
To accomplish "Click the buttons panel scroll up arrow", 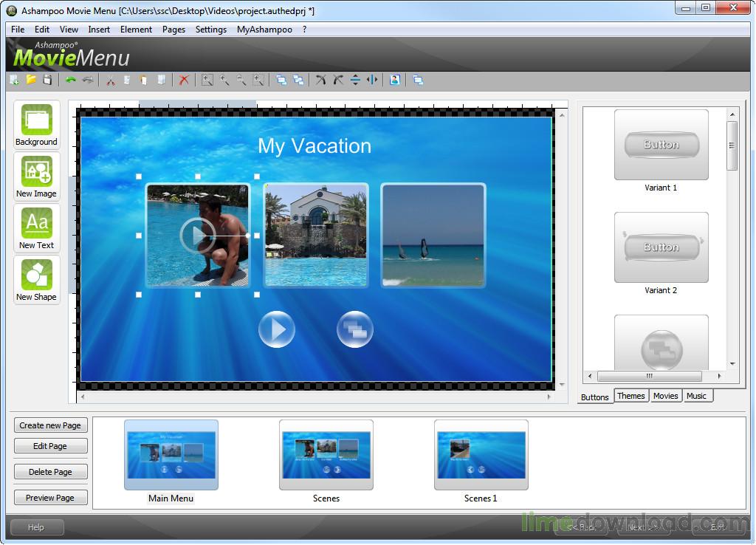I will (x=732, y=114).
